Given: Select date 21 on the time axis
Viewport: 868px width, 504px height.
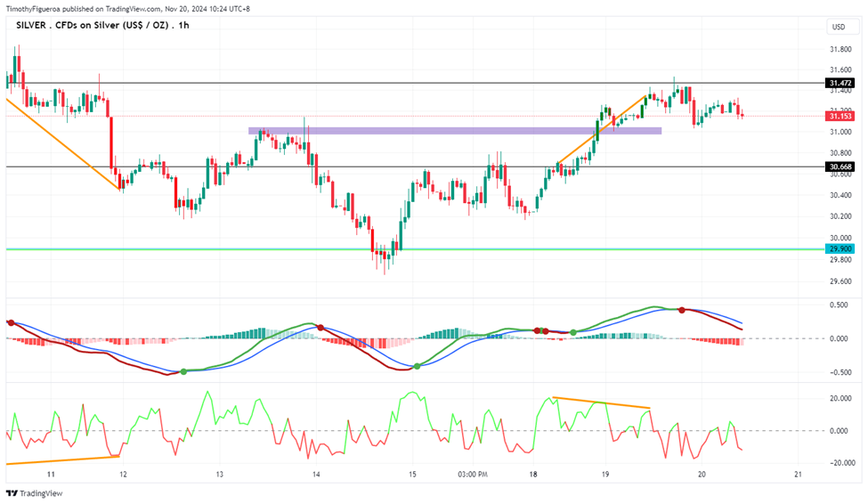Looking at the screenshot, I should click(798, 474).
